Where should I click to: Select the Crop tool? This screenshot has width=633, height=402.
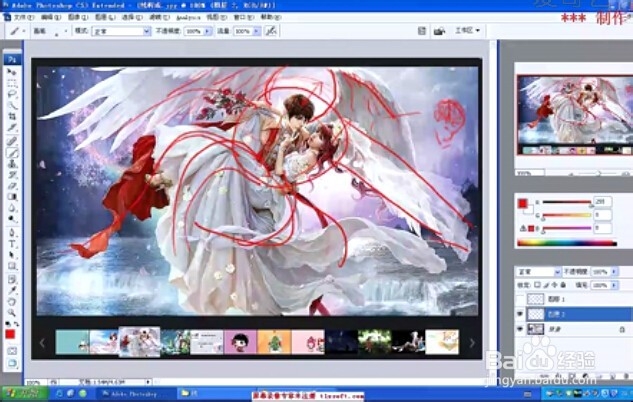(x=12, y=116)
